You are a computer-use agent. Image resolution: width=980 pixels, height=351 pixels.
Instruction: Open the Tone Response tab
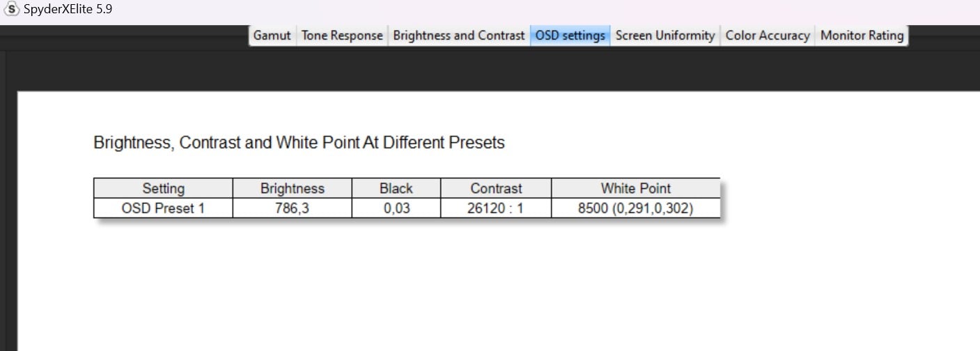click(342, 36)
